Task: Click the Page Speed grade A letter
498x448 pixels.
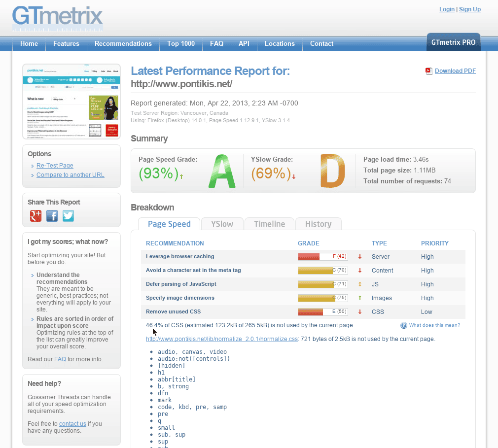Action: point(222,171)
